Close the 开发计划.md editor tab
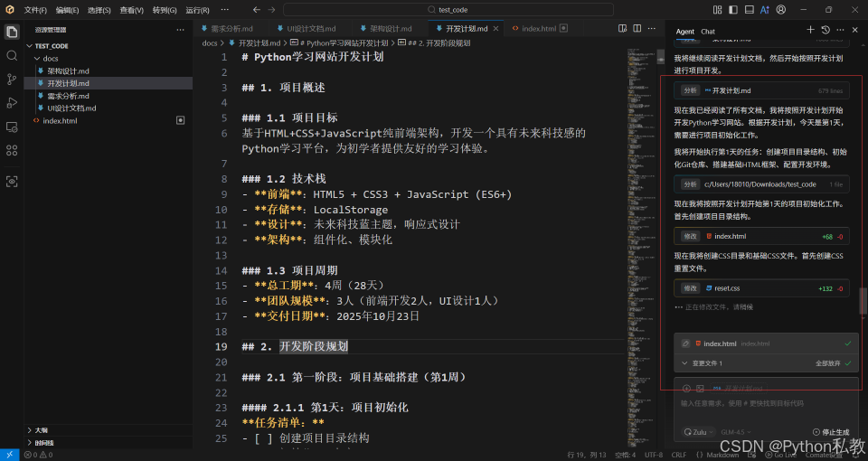This screenshot has height=461, width=868. [x=495, y=28]
